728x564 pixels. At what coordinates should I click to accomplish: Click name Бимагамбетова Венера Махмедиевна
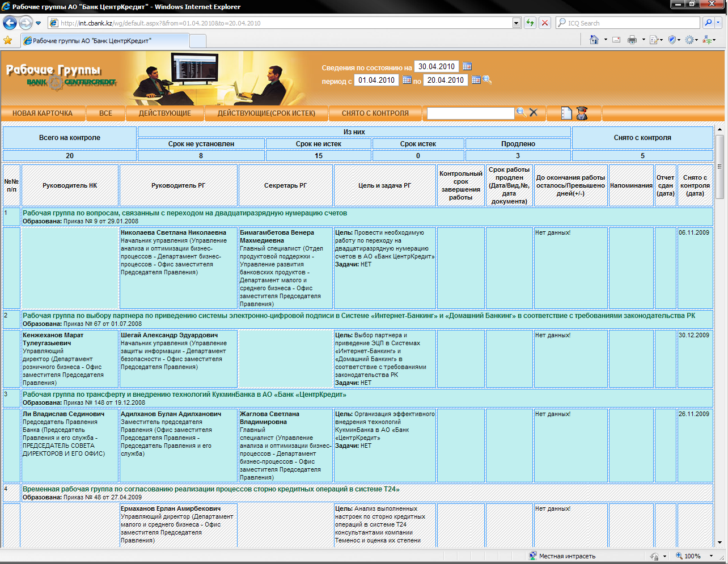click(277, 236)
